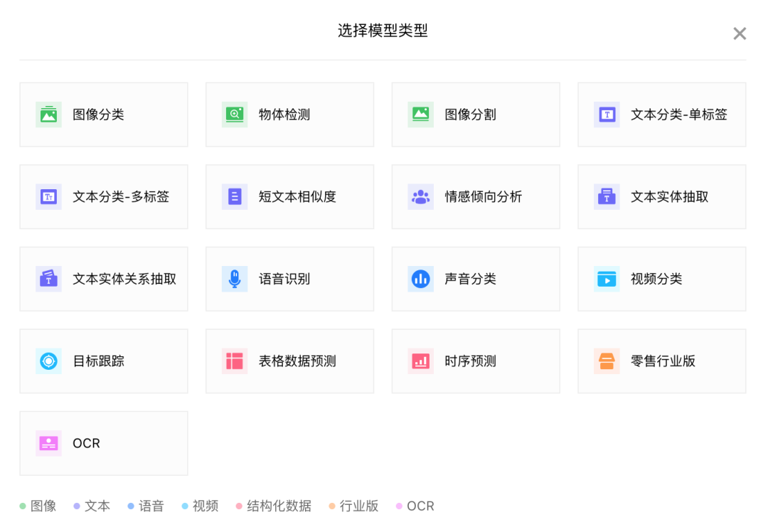Close the 选择模型类型 dialog
Viewport: 768px width, 532px height.
(740, 33)
